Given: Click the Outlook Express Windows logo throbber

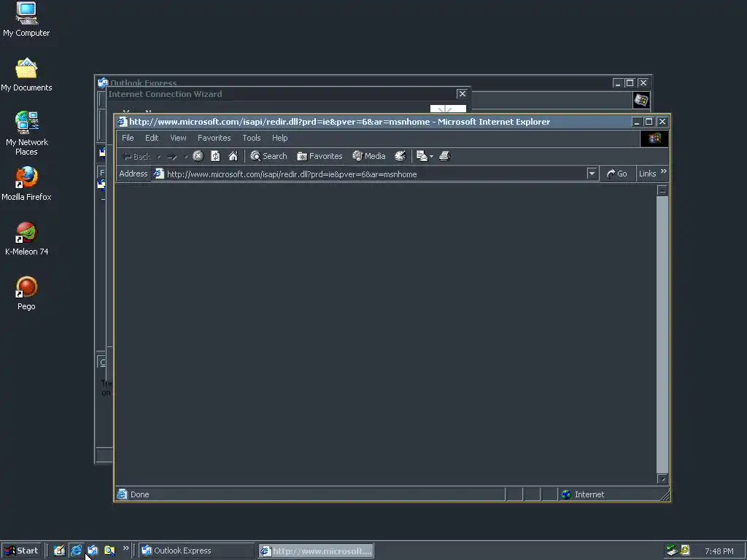Looking at the screenshot, I should 640,100.
